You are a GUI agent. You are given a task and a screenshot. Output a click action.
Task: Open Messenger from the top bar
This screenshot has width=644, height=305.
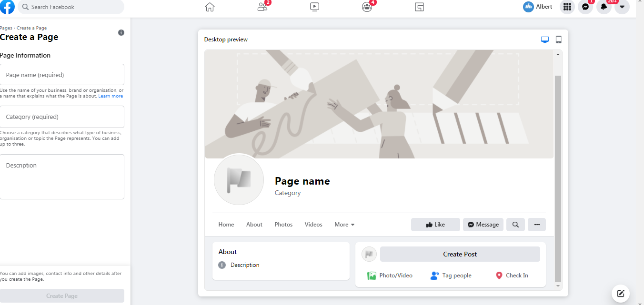(585, 7)
